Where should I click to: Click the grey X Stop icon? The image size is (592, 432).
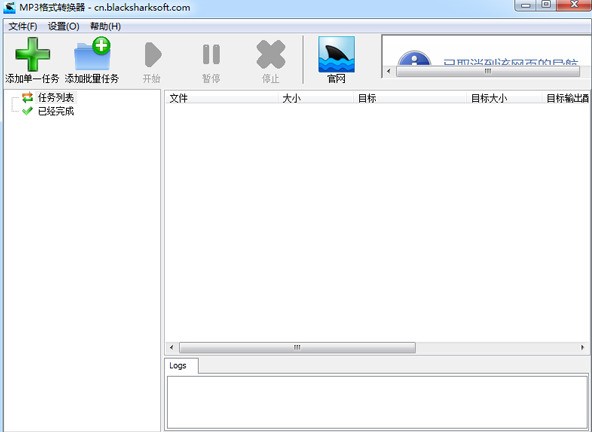271,54
